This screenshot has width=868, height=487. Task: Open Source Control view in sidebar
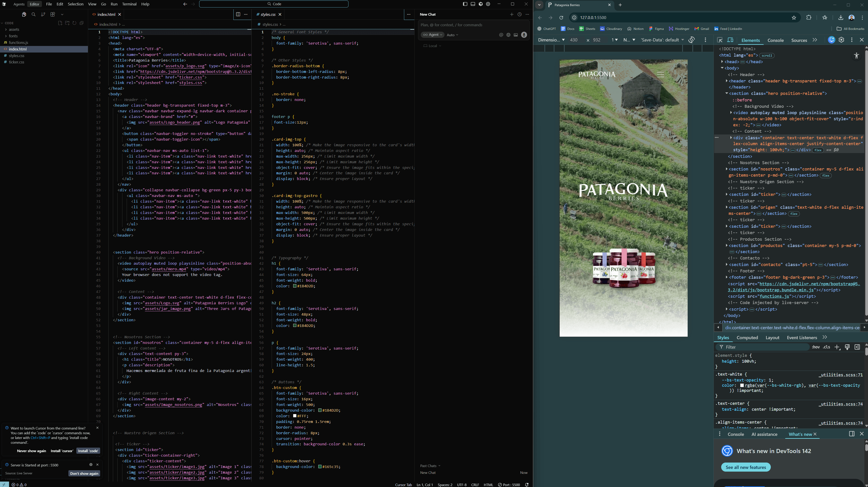pos(43,14)
